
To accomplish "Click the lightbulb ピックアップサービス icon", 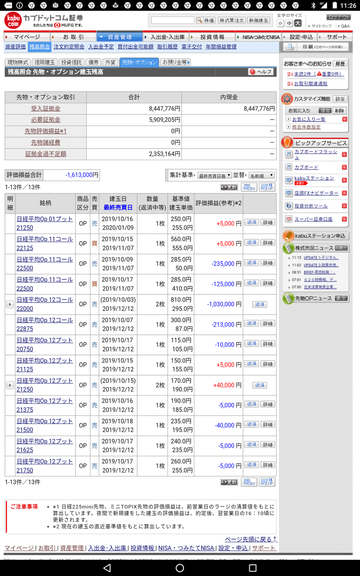I will point(287,143).
